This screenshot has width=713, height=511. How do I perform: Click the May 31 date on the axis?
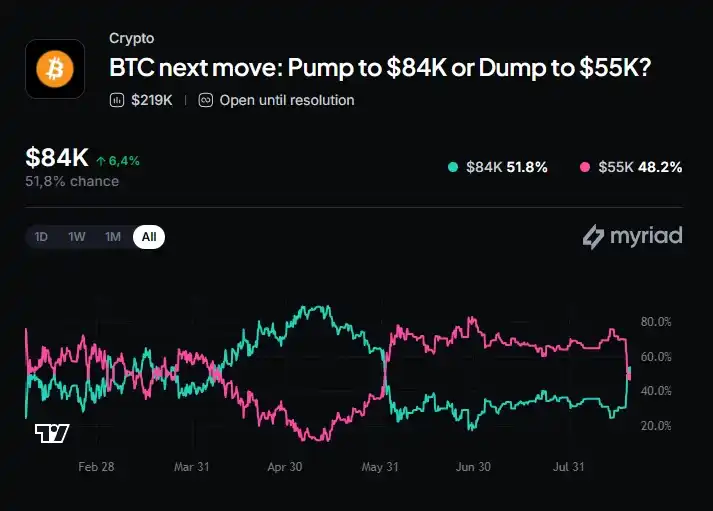click(x=380, y=467)
